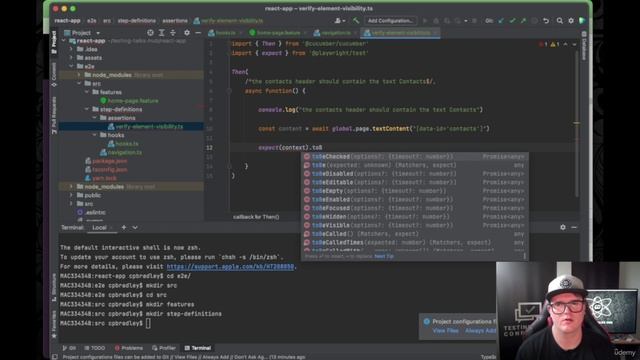Click Add Configuration button
Viewport: 640px width, 360px height.
390,20
